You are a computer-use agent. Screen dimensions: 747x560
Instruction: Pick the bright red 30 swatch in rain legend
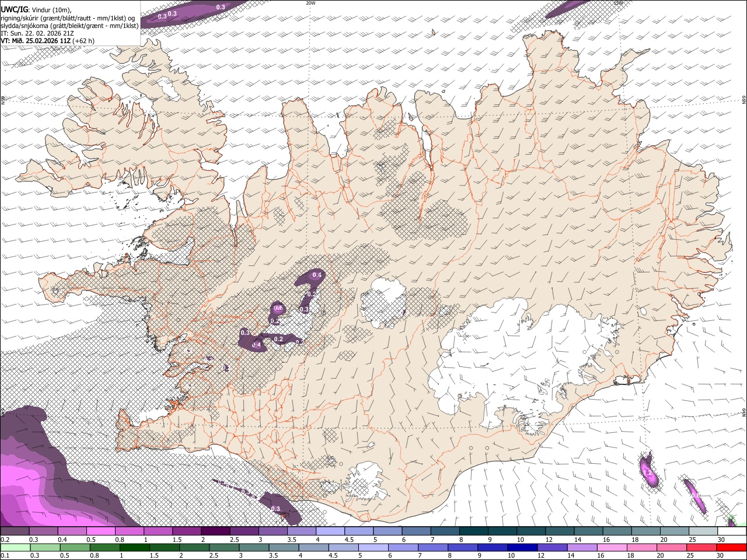pos(731,548)
